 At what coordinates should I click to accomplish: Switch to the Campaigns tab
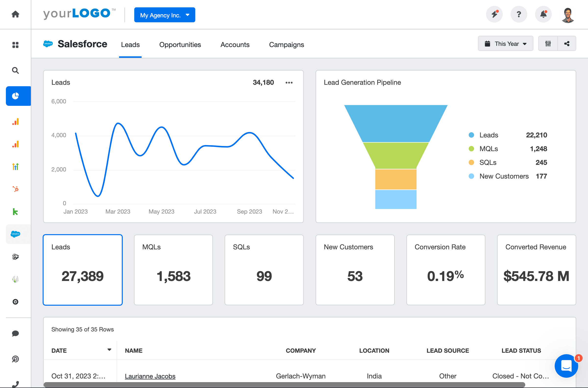tap(286, 45)
